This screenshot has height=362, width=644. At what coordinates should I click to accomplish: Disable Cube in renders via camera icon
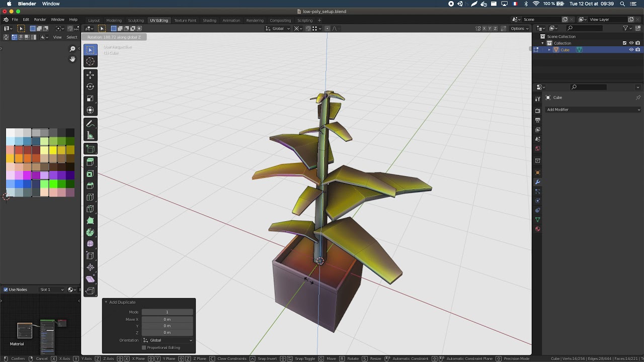coord(638,50)
